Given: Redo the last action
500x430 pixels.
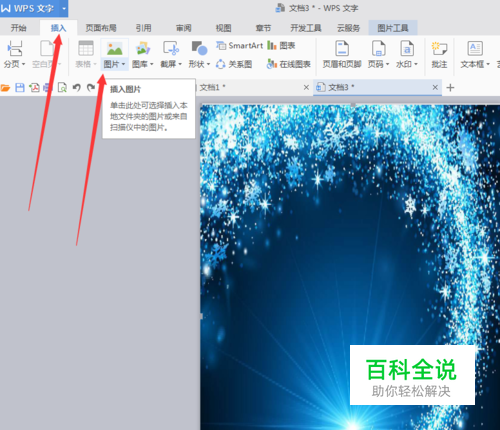Looking at the screenshot, I should 91,88.
